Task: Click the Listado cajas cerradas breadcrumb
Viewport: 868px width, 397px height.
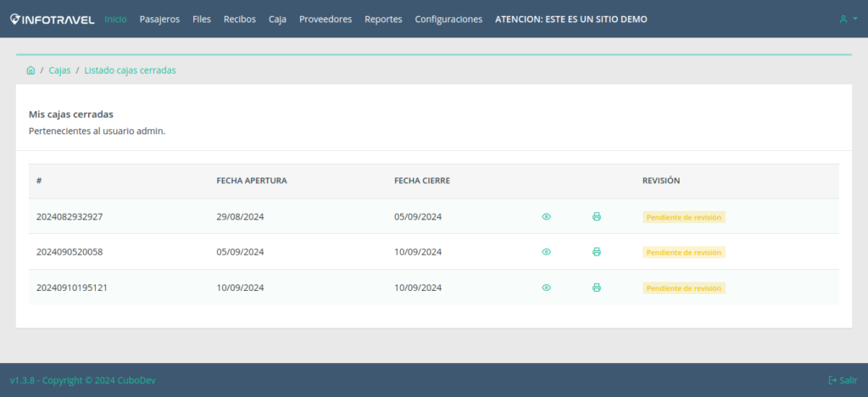Action: coord(130,70)
